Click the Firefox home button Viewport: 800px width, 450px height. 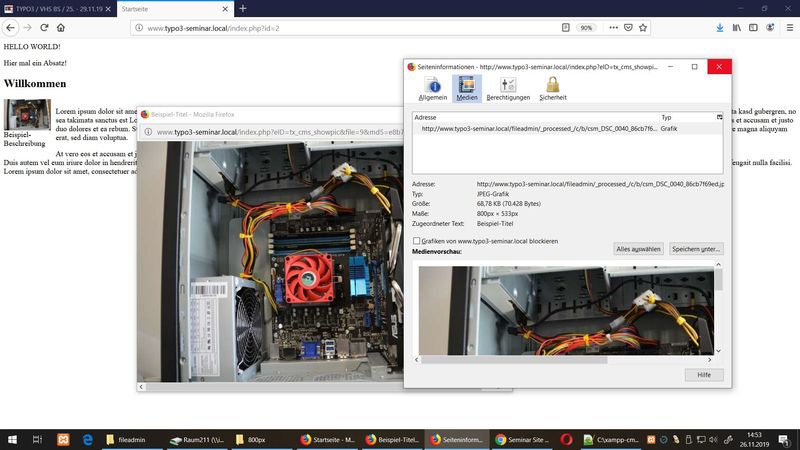click(61, 28)
